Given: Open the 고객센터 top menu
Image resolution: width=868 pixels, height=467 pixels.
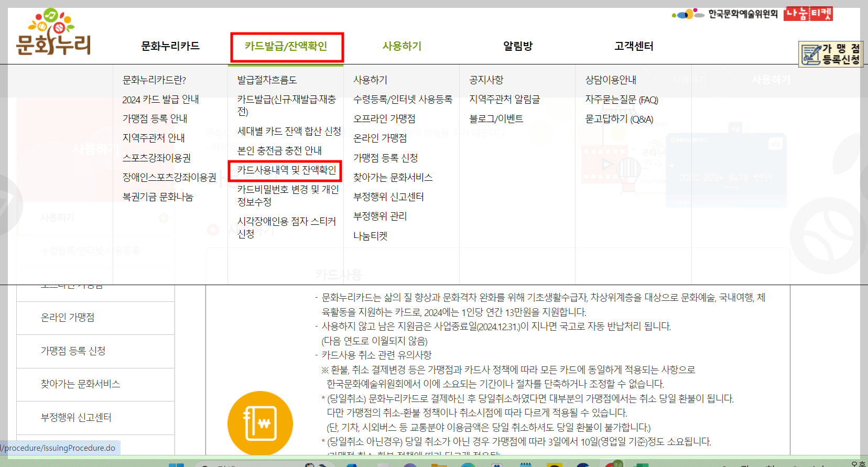Looking at the screenshot, I should (x=634, y=46).
